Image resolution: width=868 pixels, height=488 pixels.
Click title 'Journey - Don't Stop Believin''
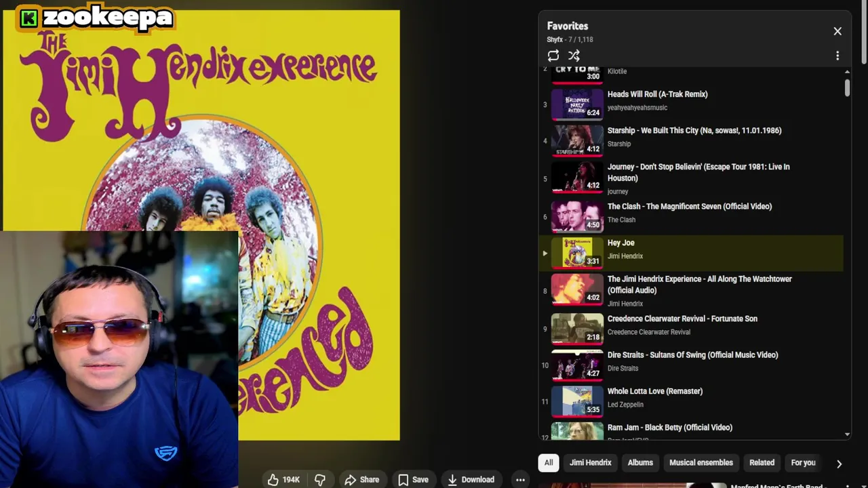point(698,172)
